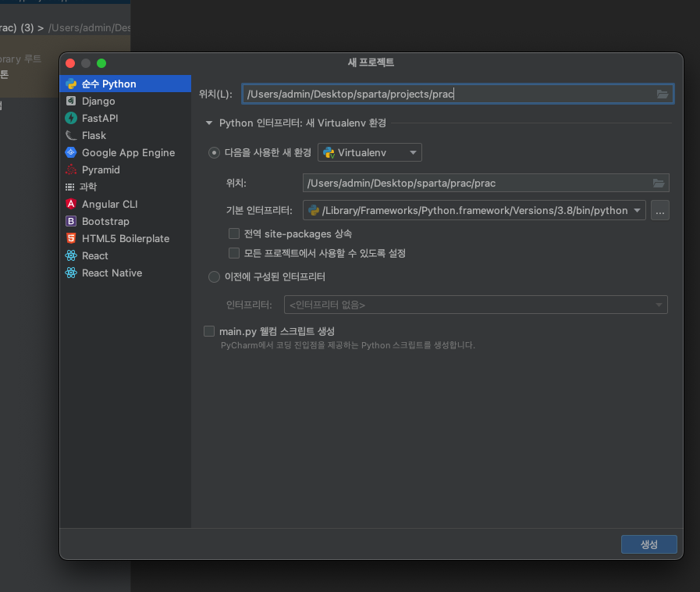Open the disabled 인터프리터 없음 dropdown
Image resolution: width=700 pixels, height=592 pixels.
476,305
